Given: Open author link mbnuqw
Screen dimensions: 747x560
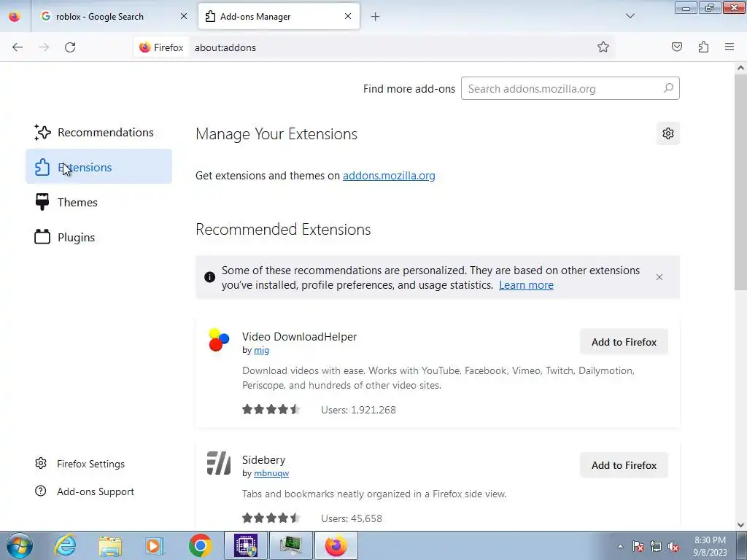Looking at the screenshot, I should click(x=271, y=473).
